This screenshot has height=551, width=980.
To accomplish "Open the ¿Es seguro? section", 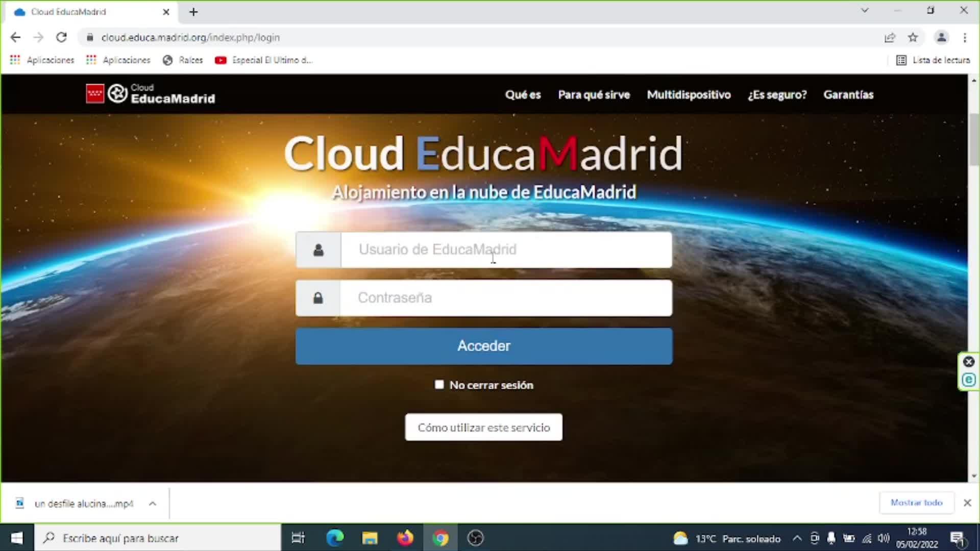I will click(x=777, y=95).
